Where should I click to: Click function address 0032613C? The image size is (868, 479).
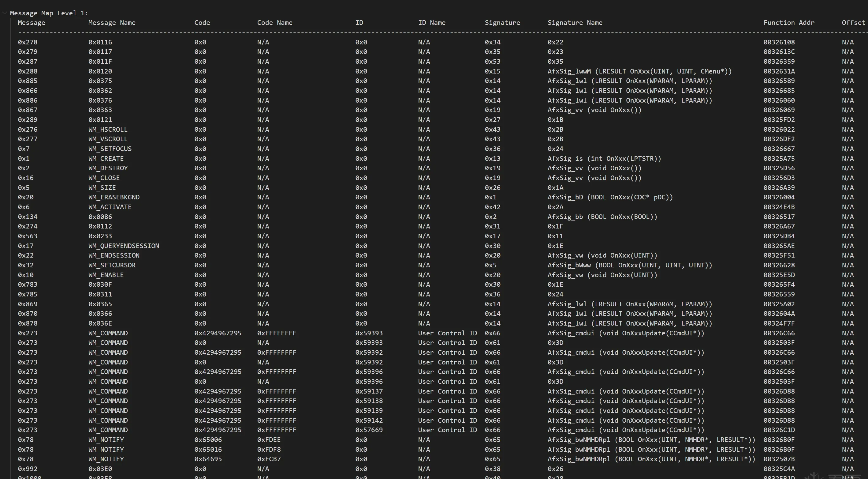pos(779,52)
